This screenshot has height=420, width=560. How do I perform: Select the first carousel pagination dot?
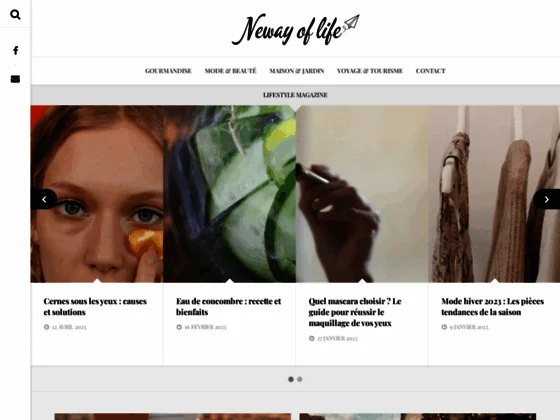pos(291,379)
